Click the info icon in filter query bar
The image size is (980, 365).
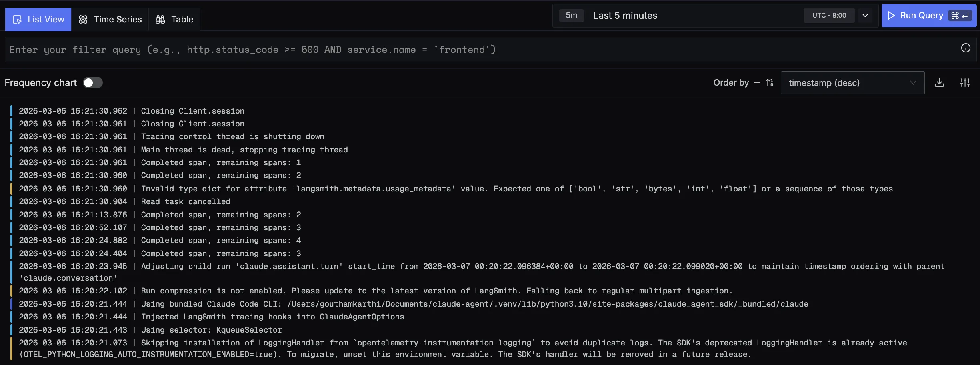pos(965,48)
